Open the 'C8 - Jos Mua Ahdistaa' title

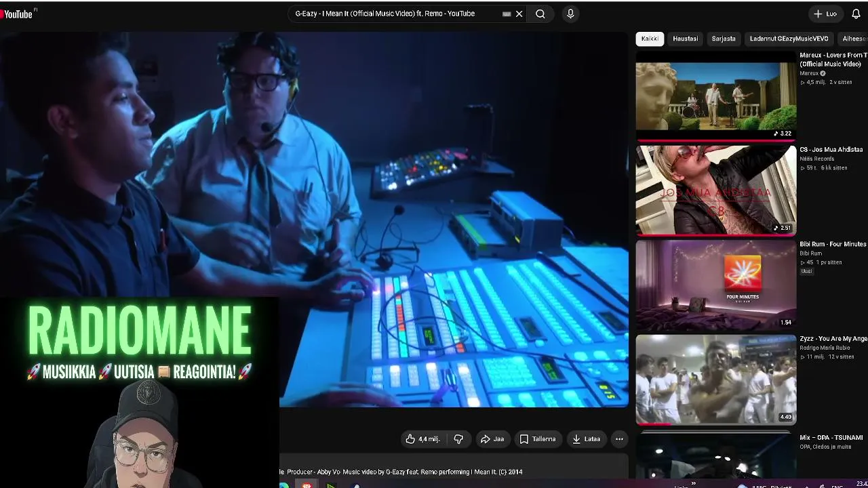point(831,150)
